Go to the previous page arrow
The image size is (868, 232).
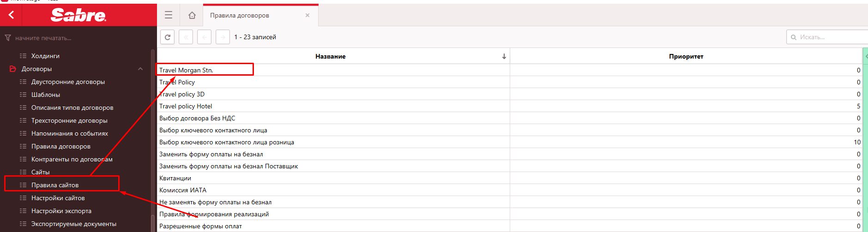(x=204, y=37)
